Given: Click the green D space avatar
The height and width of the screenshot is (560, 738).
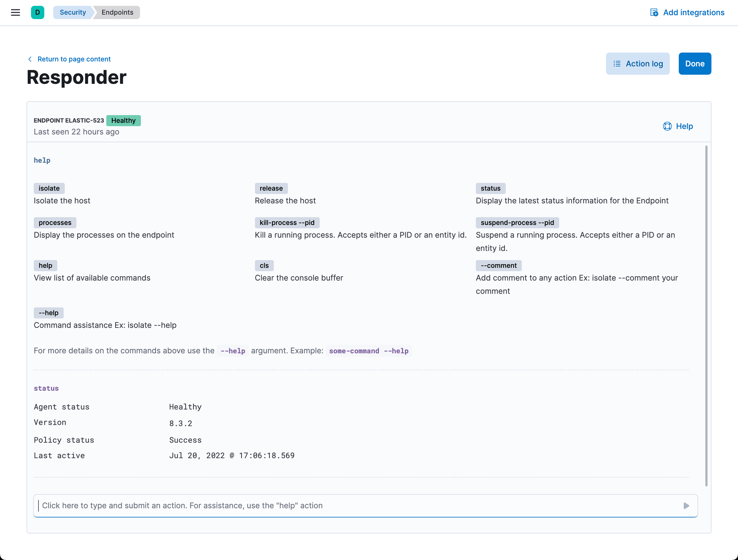Looking at the screenshot, I should (37, 12).
